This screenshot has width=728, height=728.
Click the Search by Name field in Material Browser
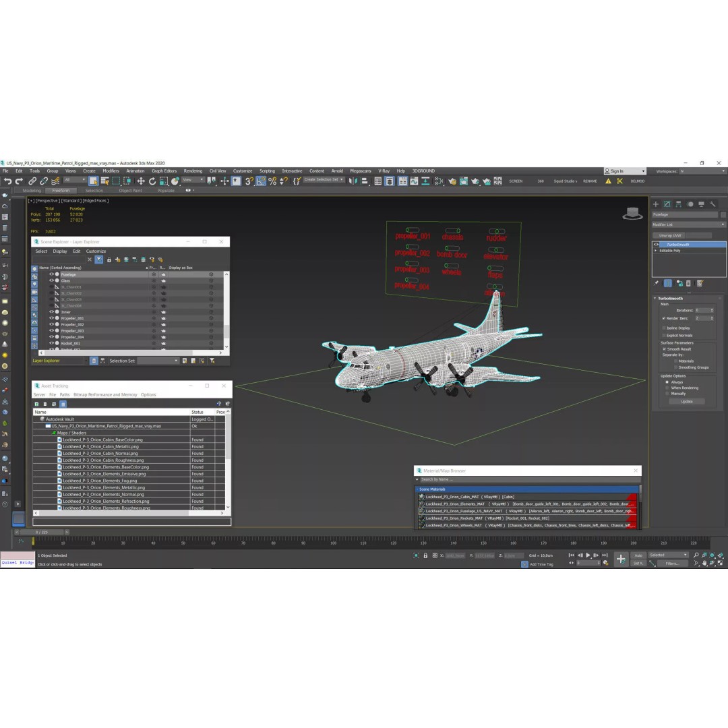pos(530,479)
